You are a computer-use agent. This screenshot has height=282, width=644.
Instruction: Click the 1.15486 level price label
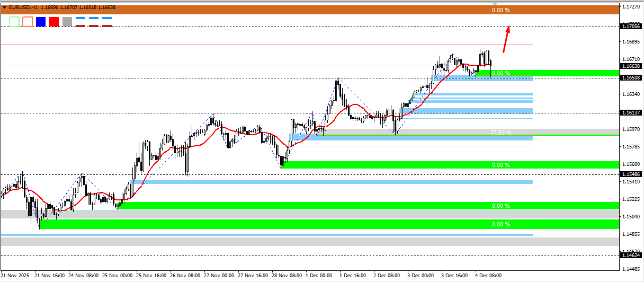(632, 174)
